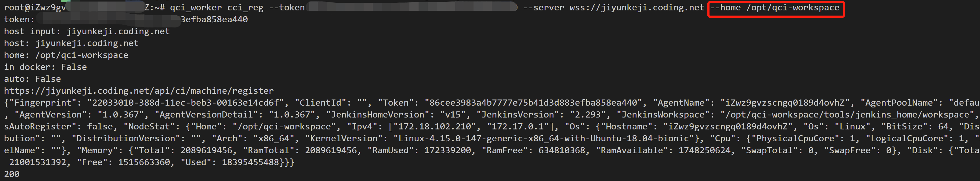Click the 'in docker: False' line
Screen dimensions: 980x181
[x=45, y=67]
